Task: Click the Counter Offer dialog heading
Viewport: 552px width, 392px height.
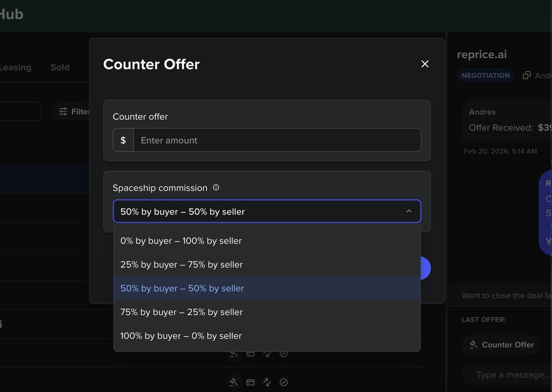Action: click(151, 64)
